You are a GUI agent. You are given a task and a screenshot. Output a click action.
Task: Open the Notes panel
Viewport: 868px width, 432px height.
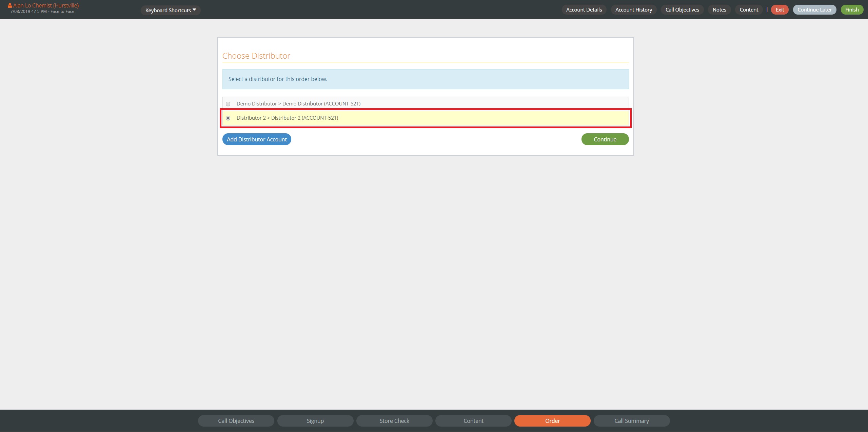tap(719, 10)
